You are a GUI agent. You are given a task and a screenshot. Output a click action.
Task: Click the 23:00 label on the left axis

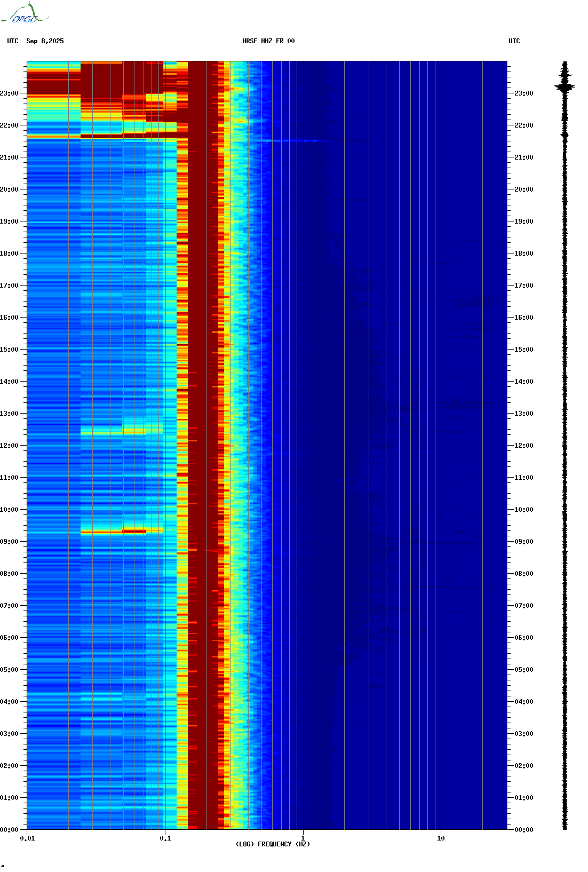coord(9,93)
